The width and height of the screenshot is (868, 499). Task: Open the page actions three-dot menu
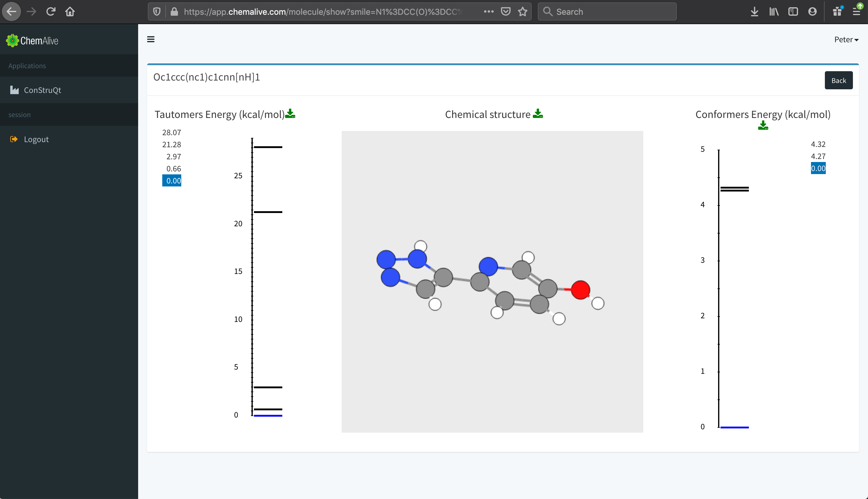(489, 12)
